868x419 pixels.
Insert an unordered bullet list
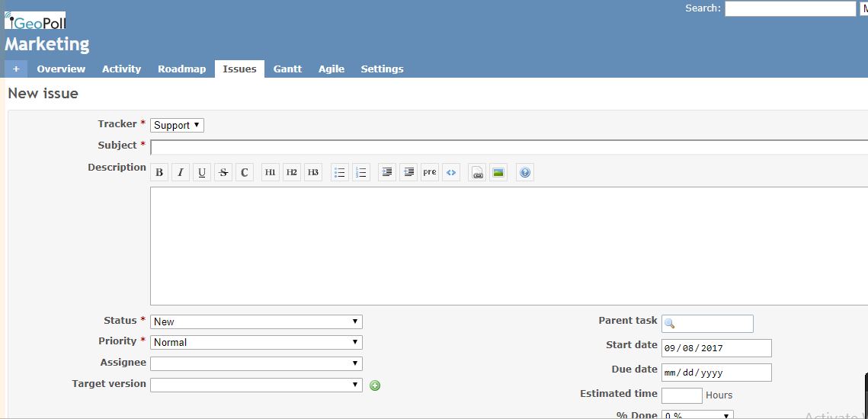click(x=340, y=172)
